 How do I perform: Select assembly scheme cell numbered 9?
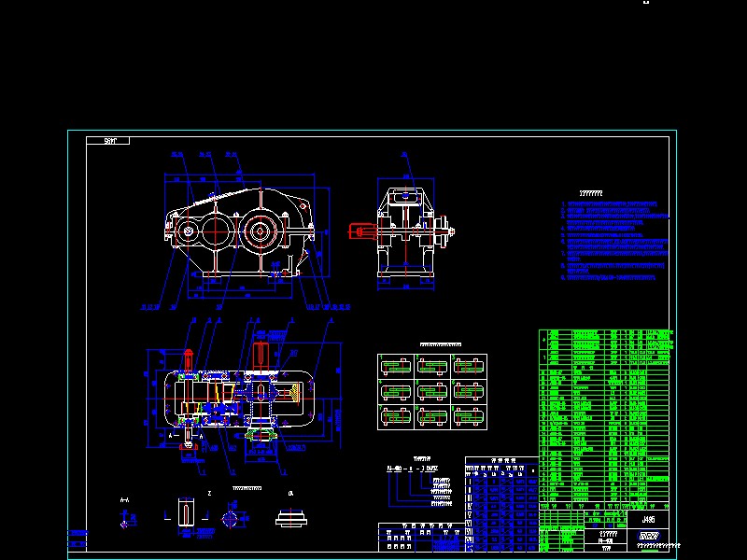point(467,416)
